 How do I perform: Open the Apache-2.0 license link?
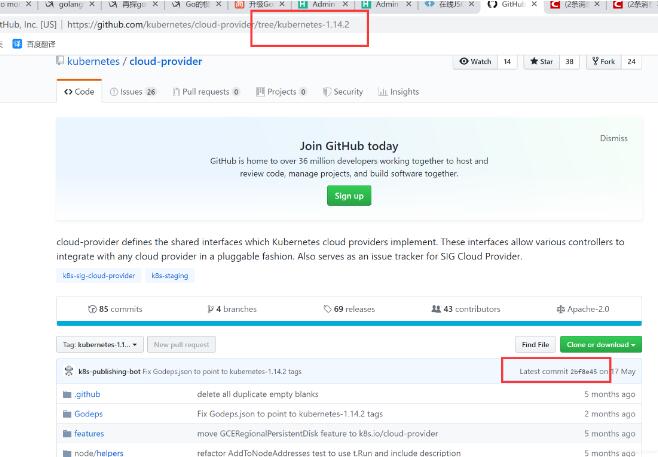[x=582, y=309]
